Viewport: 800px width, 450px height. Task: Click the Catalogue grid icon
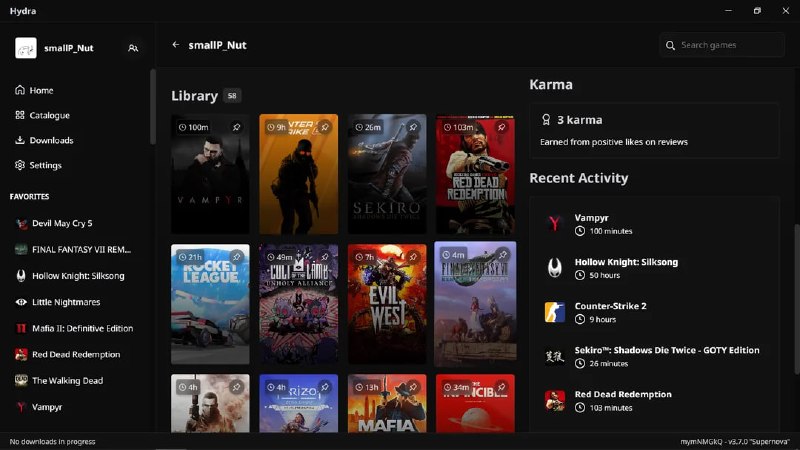click(x=20, y=115)
